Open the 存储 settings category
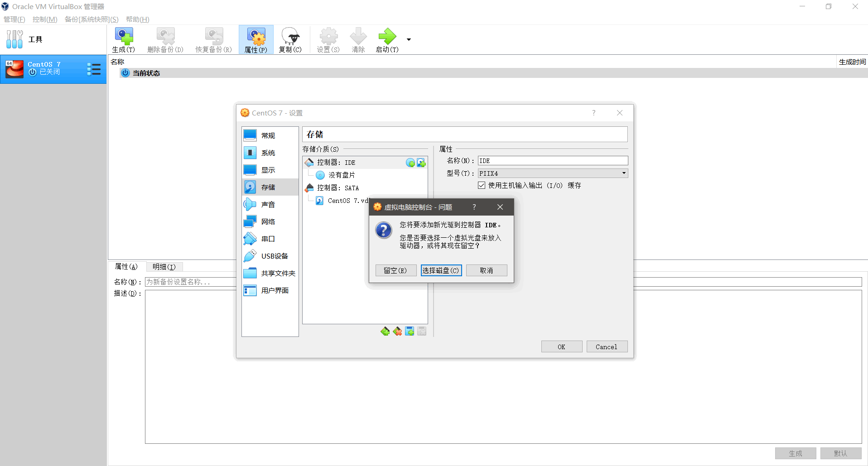Screen dimensions: 868x466 tap(270, 187)
